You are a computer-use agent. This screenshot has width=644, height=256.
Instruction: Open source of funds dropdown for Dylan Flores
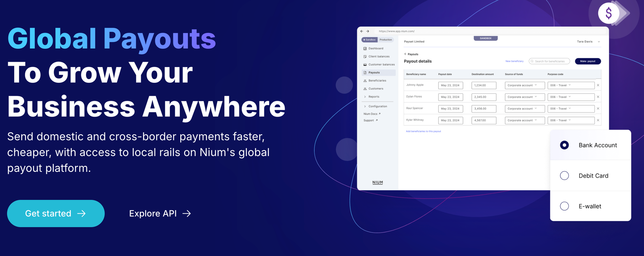(525, 97)
